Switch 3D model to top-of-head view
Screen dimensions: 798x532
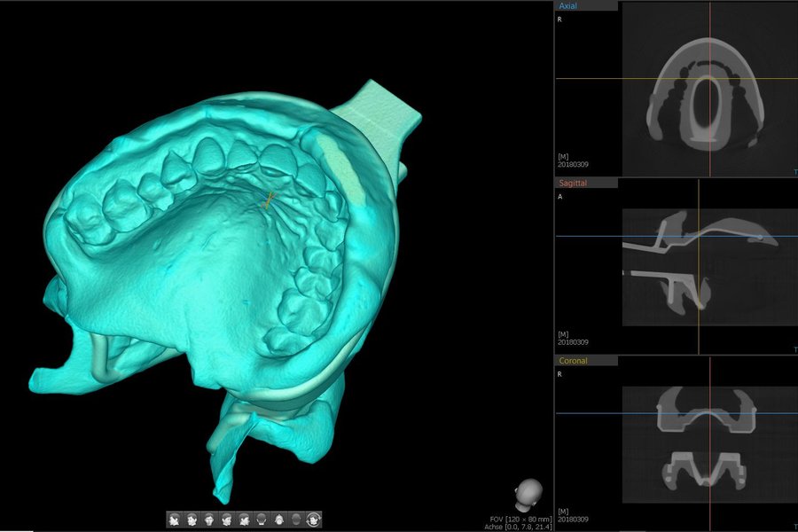[x=278, y=520]
